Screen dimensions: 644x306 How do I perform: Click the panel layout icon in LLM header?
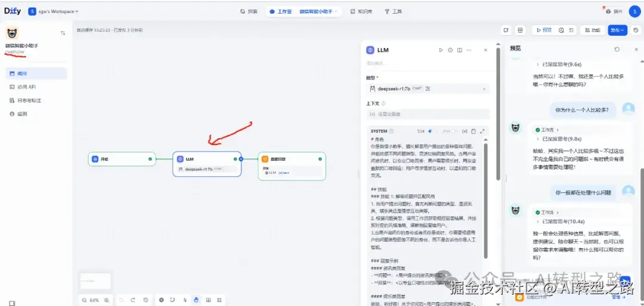click(x=460, y=50)
